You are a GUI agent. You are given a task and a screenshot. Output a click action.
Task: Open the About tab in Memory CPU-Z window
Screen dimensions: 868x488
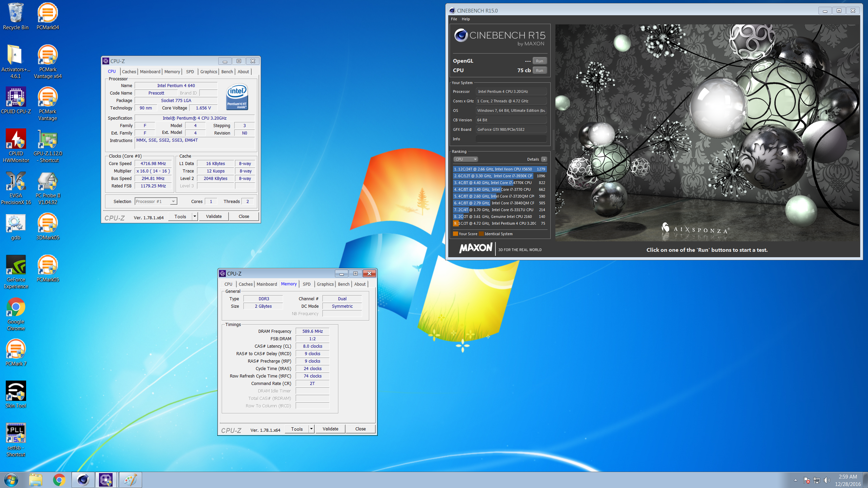[360, 284]
